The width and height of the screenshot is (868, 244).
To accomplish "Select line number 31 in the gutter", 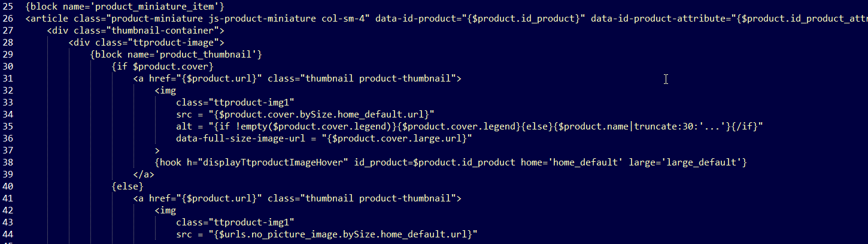I will tap(7, 79).
